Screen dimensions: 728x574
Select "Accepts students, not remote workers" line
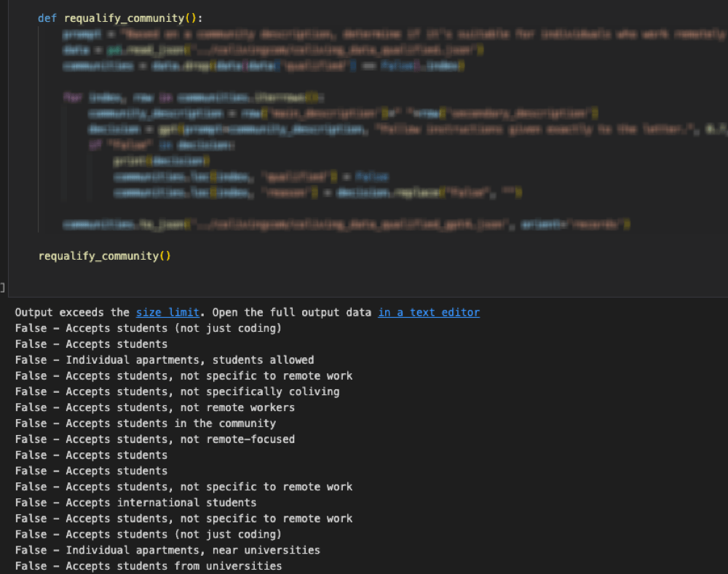(154, 407)
